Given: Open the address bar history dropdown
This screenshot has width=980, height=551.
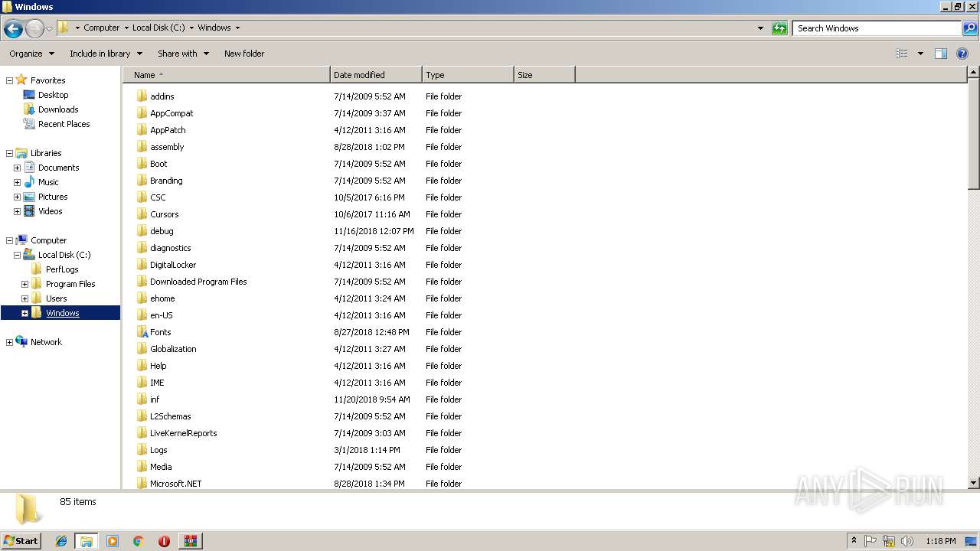Looking at the screenshot, I should coord(760,28).
